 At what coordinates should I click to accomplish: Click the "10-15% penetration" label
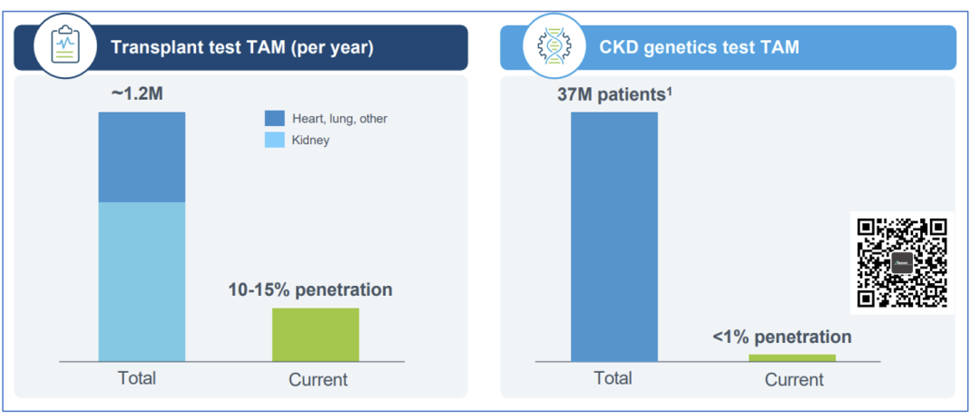(x=309, y=290)
